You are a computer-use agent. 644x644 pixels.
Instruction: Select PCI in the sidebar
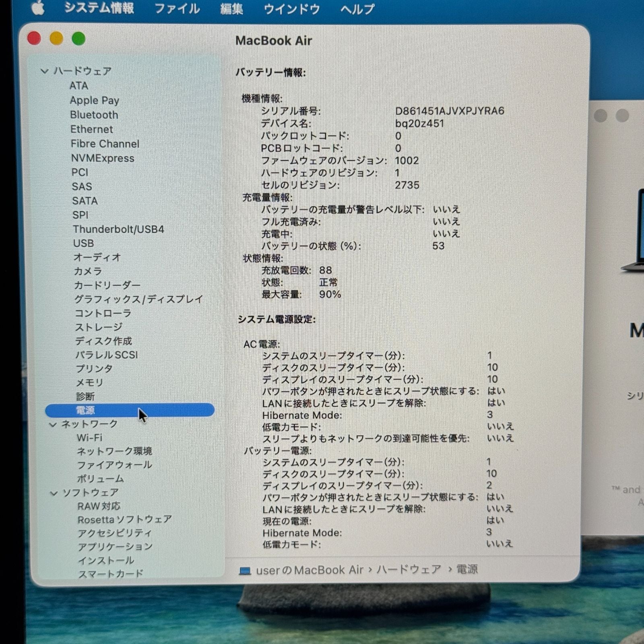[80, 172]
